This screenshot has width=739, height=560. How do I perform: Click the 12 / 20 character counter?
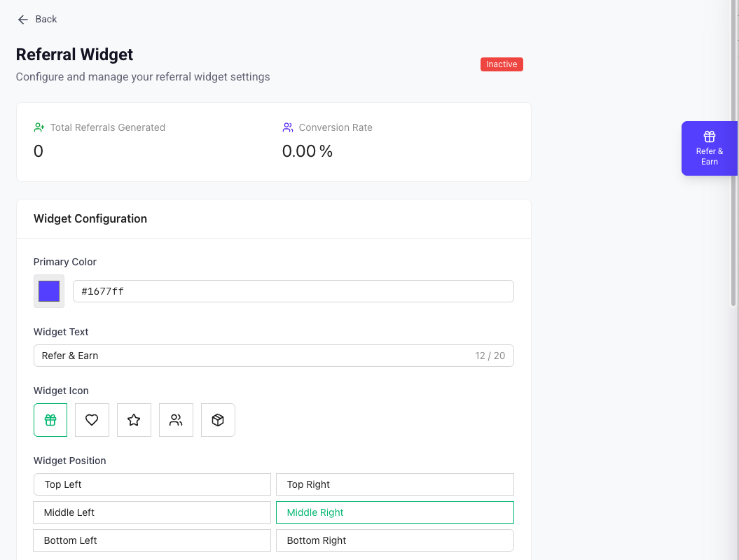tap(490, 356)
